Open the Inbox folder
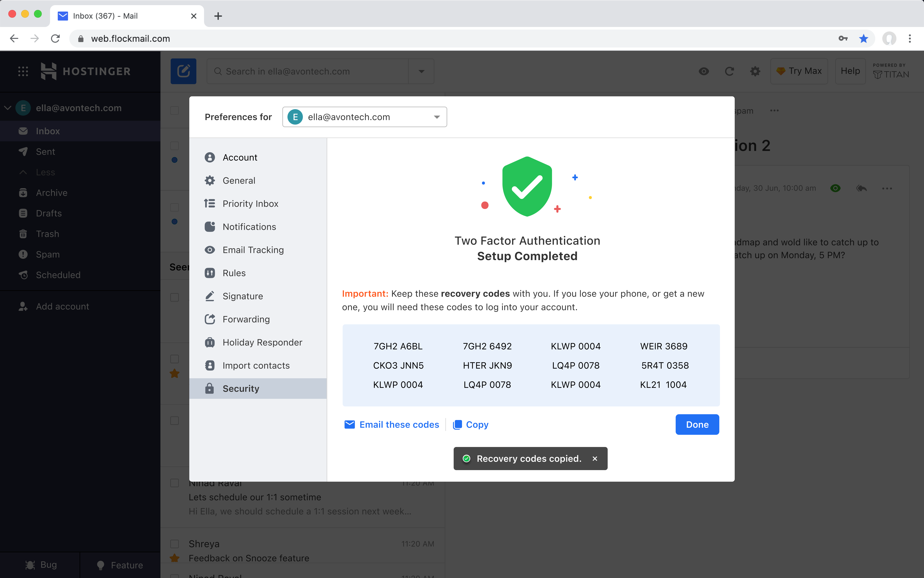The height and width of the screenshot is (578, 924). click(80, 131)
